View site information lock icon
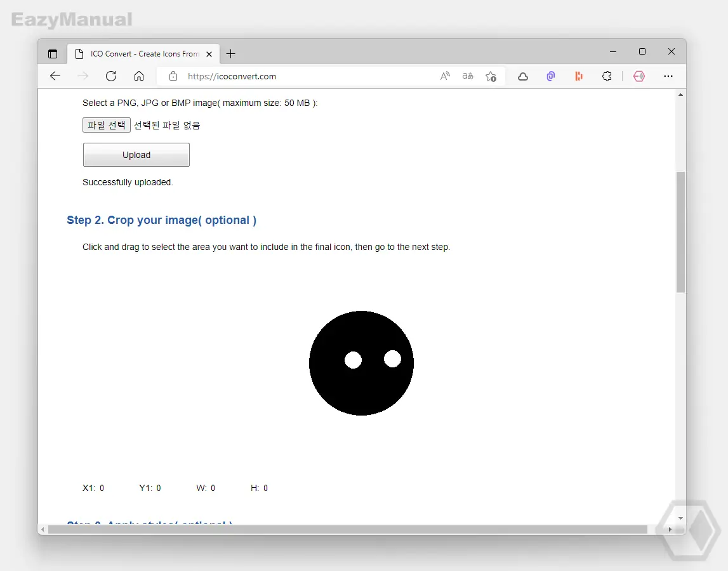 (x=173, y=76)
